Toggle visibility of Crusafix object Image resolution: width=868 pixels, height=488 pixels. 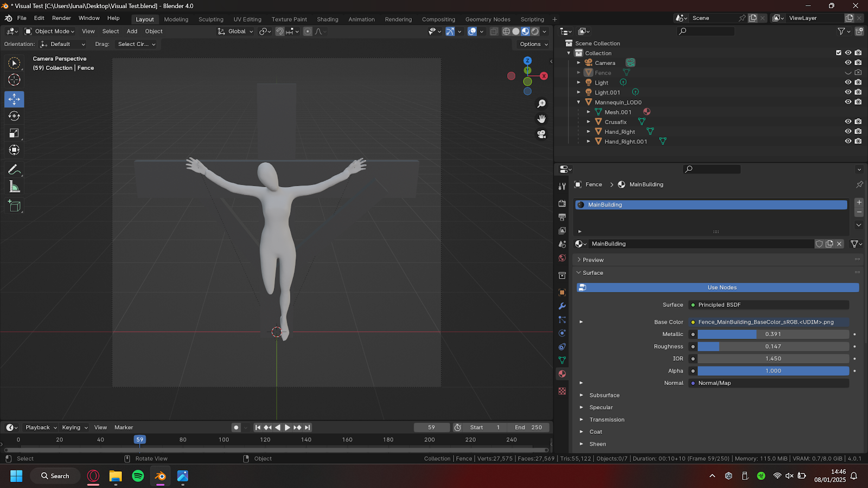click(848, 122)
